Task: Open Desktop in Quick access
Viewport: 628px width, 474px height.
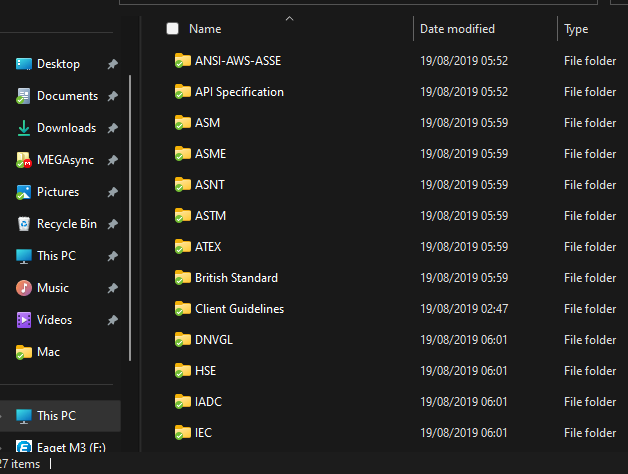Action: point(58,64)
